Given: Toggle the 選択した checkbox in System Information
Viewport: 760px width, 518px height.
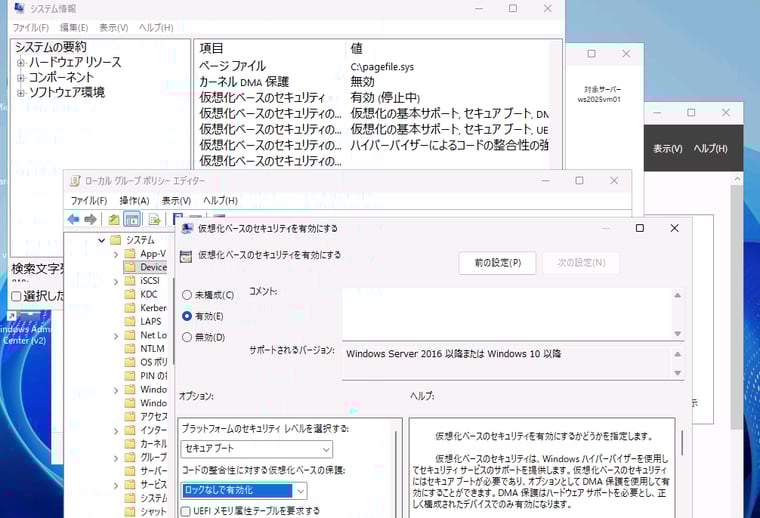Looking at the screenshot, I should (16, 296).
